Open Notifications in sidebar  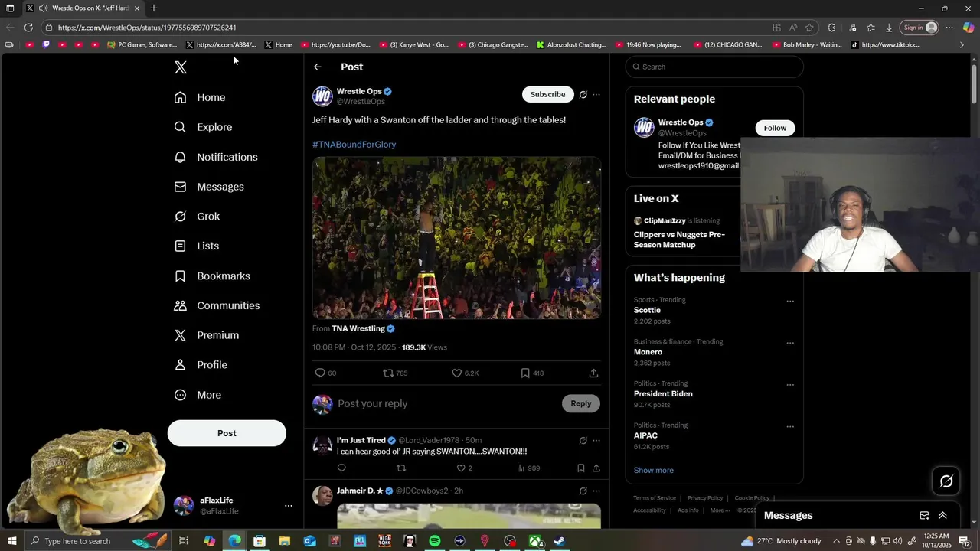coord(216,157)
